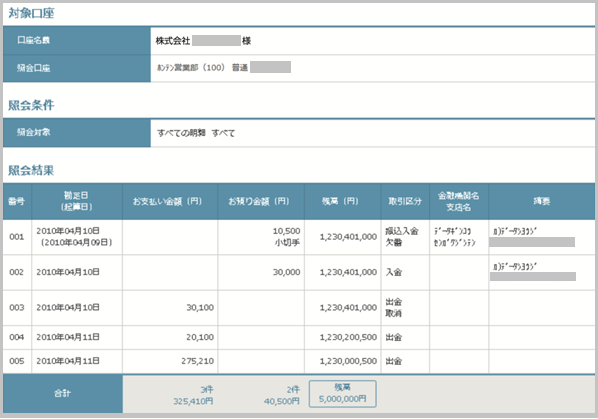Click the 合計 total row label
Viewport: 598px width, 419px height.
click(63, 393)
